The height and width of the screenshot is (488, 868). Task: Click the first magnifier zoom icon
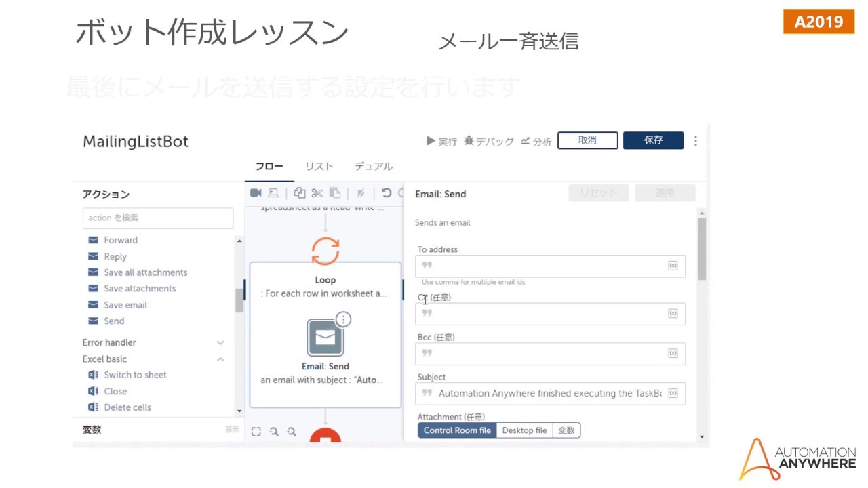pos(274,431)
